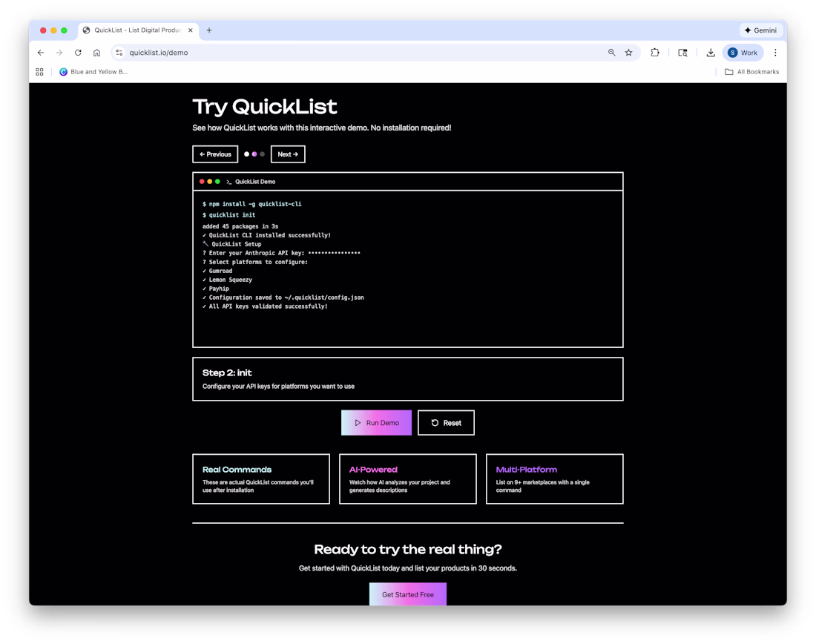This screenshot has height=644, width=816.
Task: Click the Next step button
Action: click(288, 154)
